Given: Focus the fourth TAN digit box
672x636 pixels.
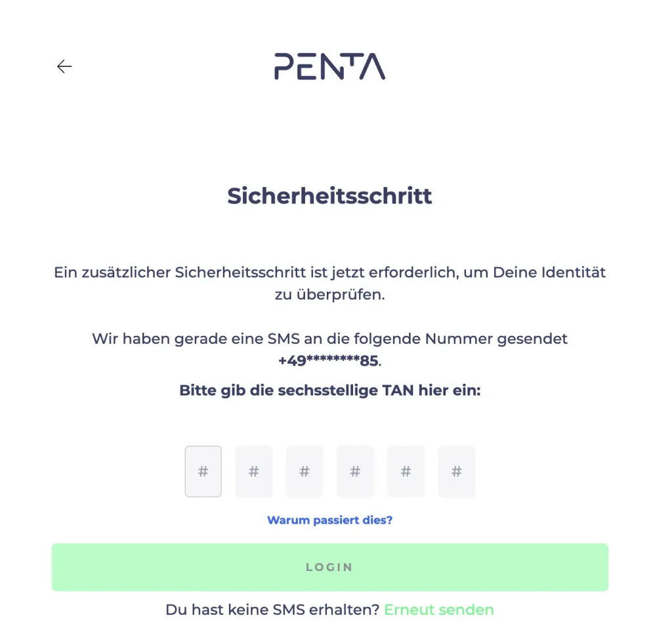Looking at the screenshot, I should pyautogui.click(x=355, y=471).
